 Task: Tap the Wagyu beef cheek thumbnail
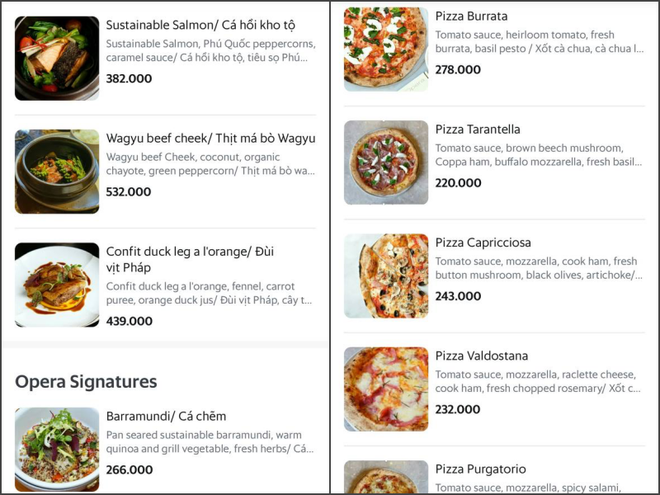[57, 171]
